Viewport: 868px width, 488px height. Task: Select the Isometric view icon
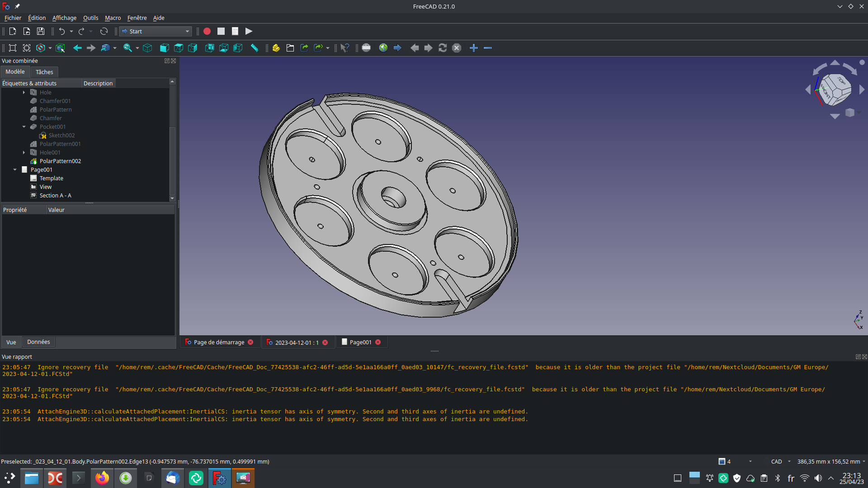click(147, 47)
